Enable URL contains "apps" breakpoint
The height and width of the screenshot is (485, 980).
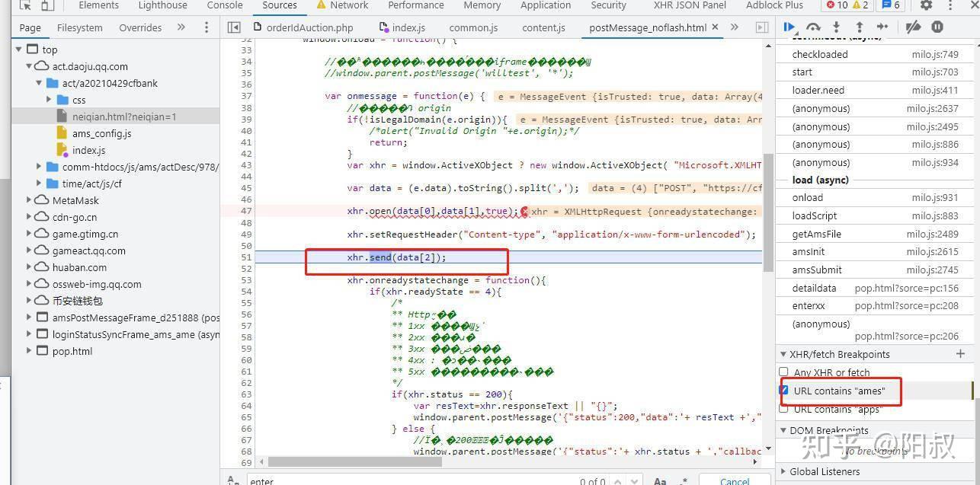click(x=783, y=409)
